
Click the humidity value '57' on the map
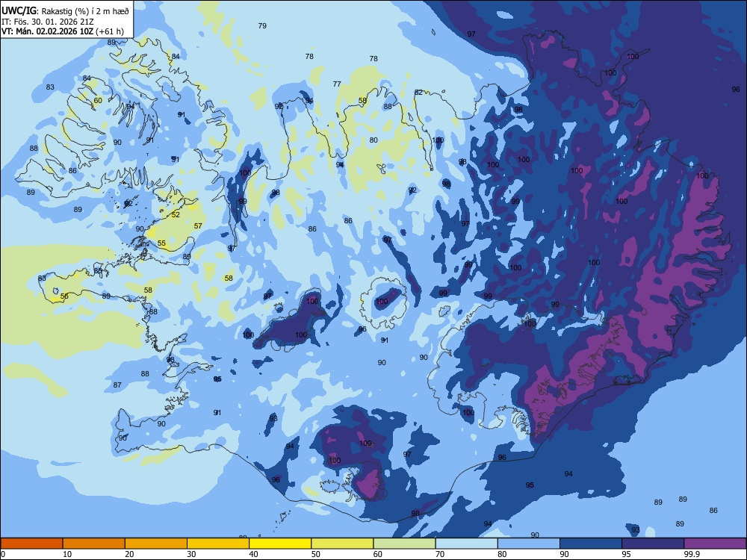click(198, 226)
